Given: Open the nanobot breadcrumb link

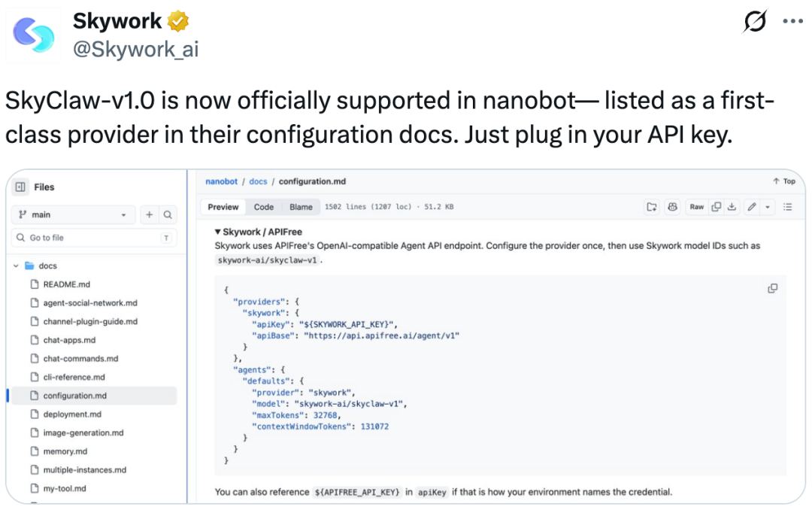Looking at the screenshot, I should [221, 181].
